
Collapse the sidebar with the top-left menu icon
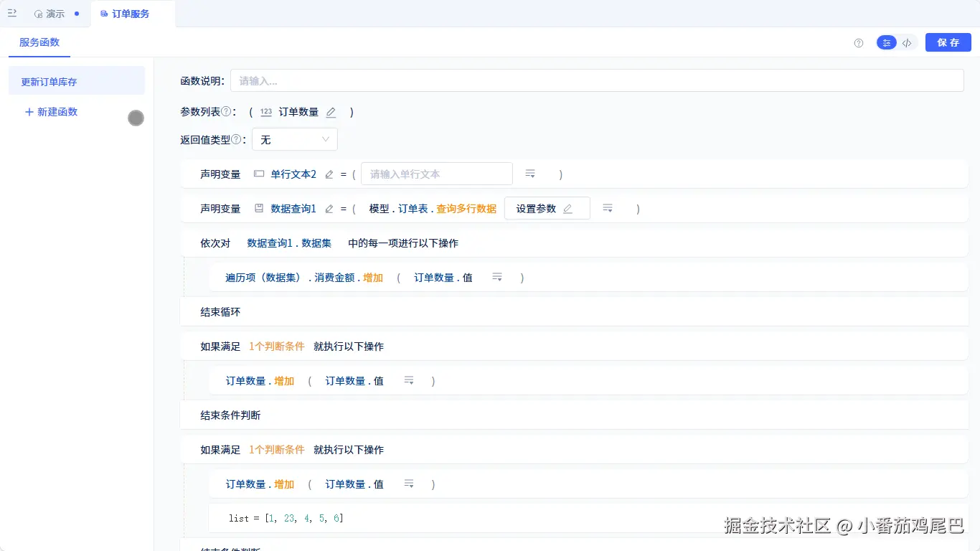click(12, 14)
